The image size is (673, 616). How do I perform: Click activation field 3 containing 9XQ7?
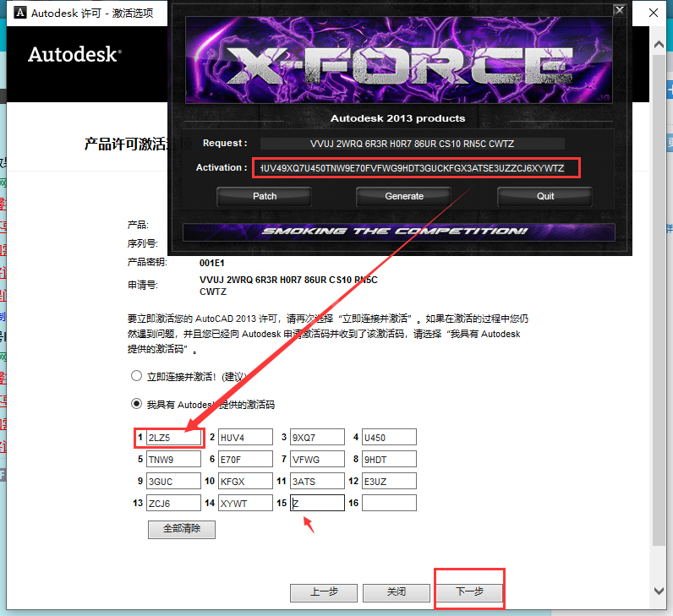(x=317, y=437)
